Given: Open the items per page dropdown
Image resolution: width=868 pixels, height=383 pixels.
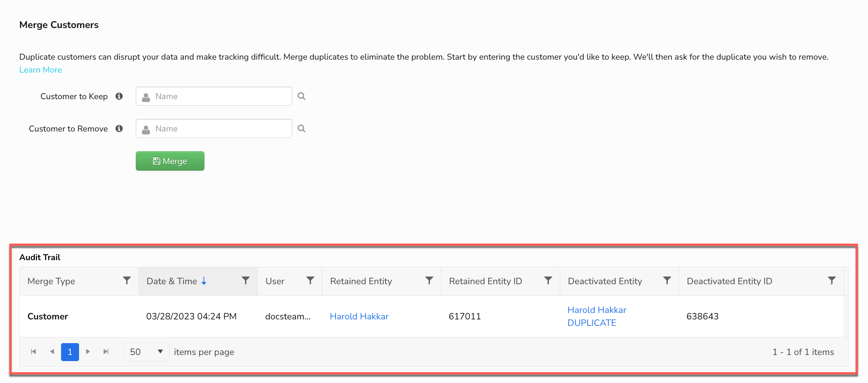Looking at the screenshot, I should coord(147,352).
